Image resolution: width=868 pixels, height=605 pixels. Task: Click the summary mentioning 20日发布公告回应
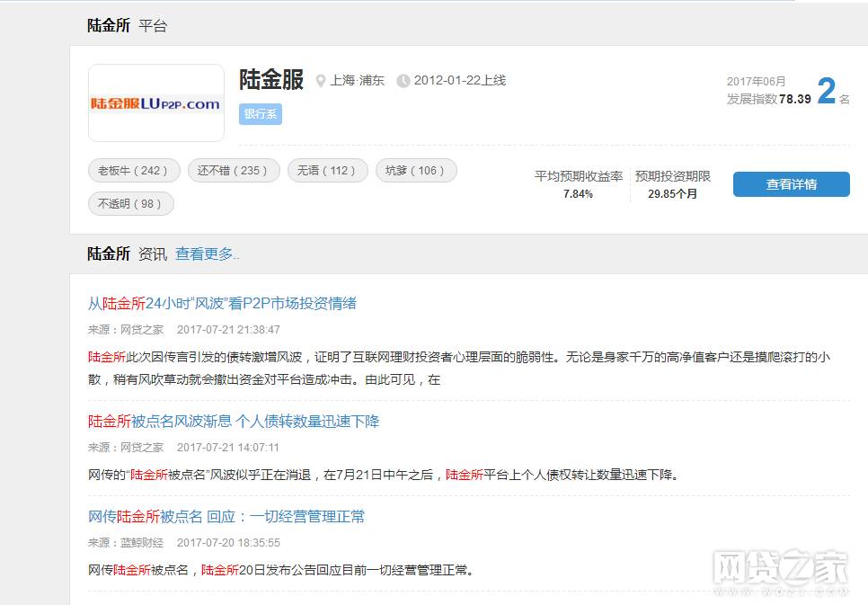pyautogui.click(x=282, y=571)
